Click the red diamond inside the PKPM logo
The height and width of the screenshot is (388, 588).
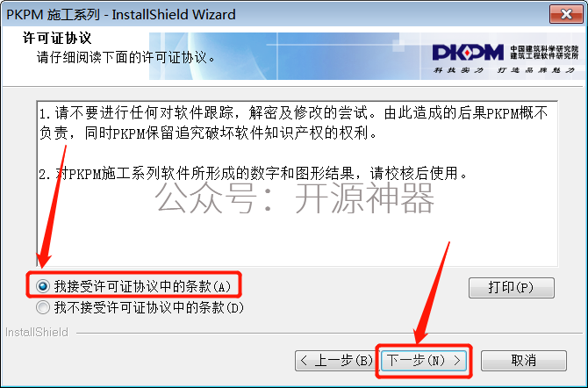click(x=467, y=53)
